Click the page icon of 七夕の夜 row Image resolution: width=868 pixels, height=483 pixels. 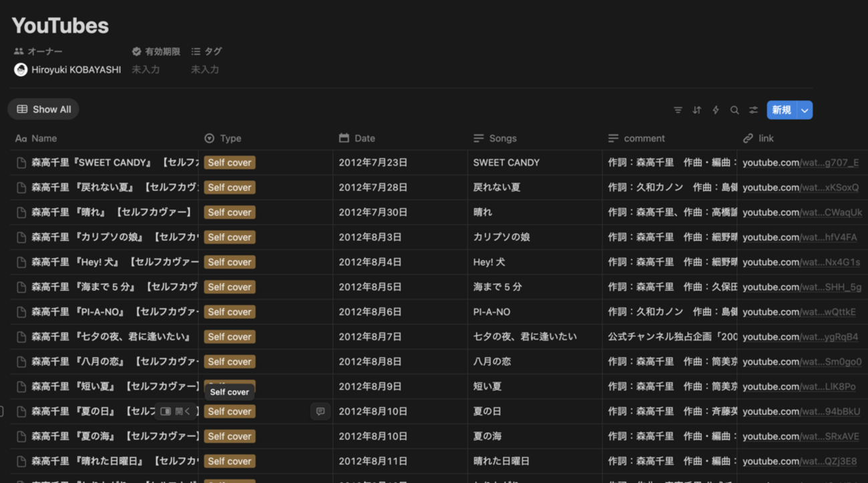pos(21,337)
